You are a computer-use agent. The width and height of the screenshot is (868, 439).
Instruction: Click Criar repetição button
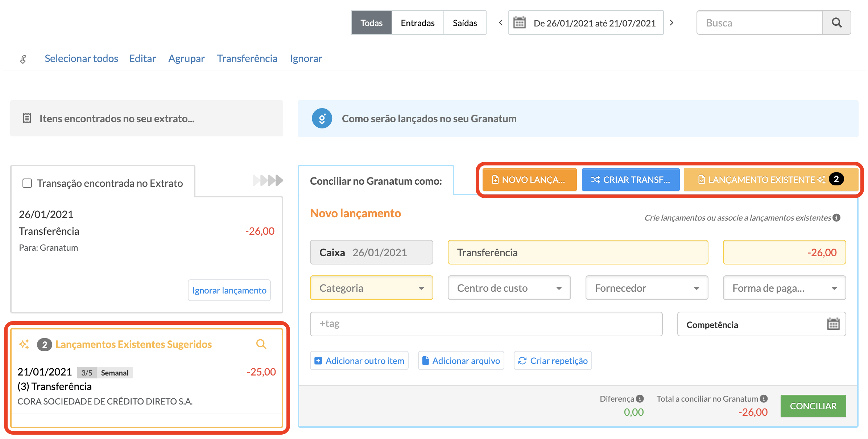coord(553,361)
